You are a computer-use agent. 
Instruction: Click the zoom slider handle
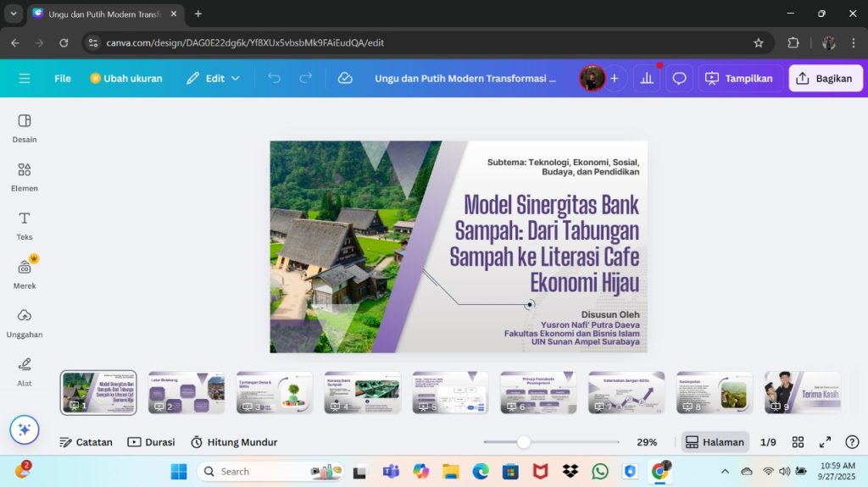[524, 442]
